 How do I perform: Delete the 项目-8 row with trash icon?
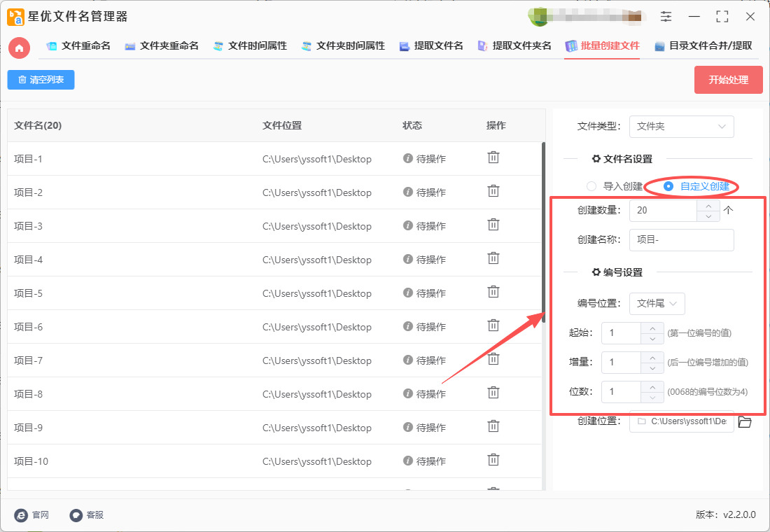(493, 393)
